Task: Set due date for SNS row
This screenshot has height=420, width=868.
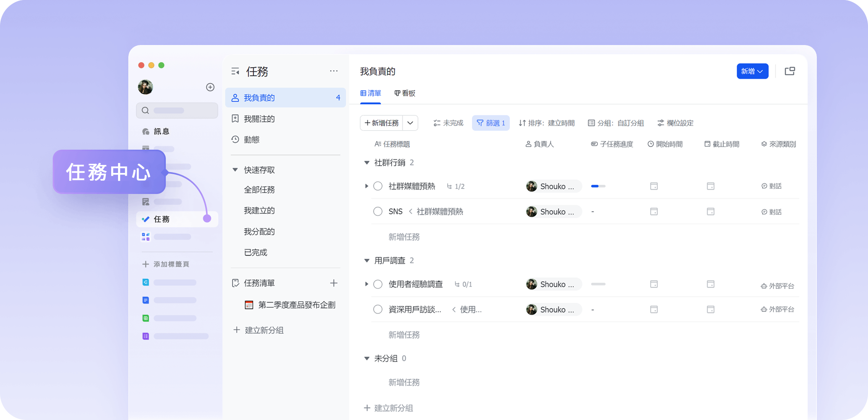Action: tap(711, 212)
